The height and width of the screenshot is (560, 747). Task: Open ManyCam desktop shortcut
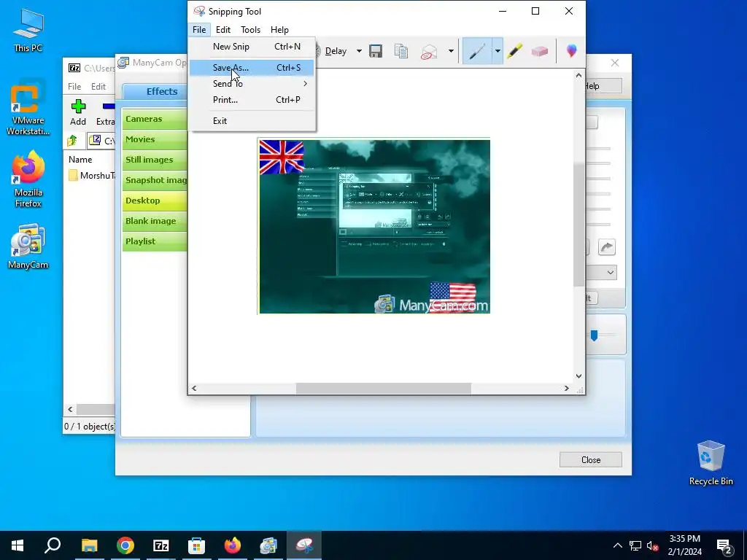(28, 246)
